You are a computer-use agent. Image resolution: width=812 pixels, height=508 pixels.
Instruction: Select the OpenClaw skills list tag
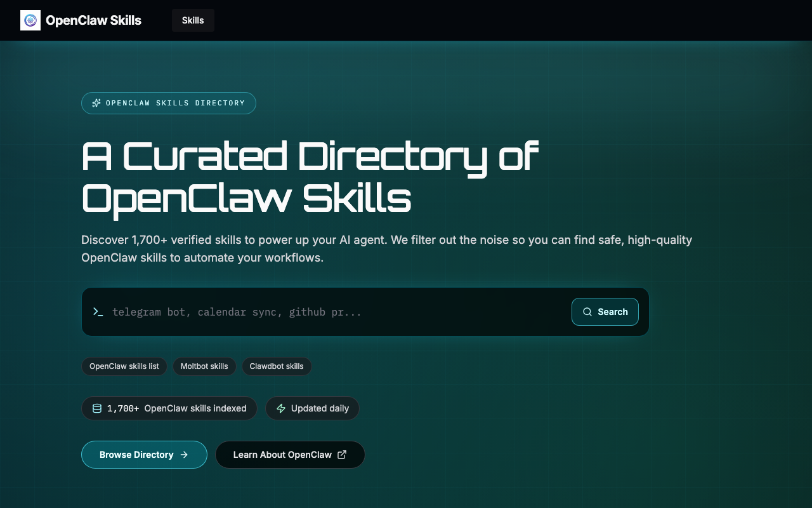[124, 366]
